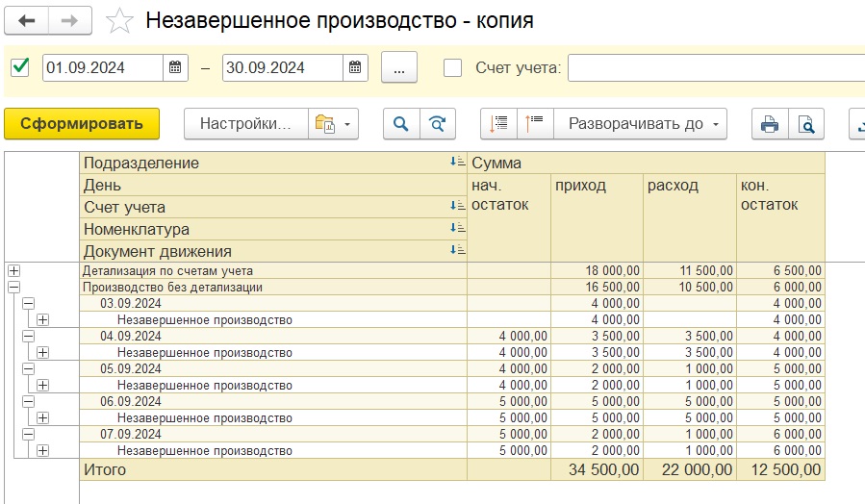Expand Незавершенное производство under 03.09.2024
Viewport: 865px width, 504px height.
click(x=42, y=320)
